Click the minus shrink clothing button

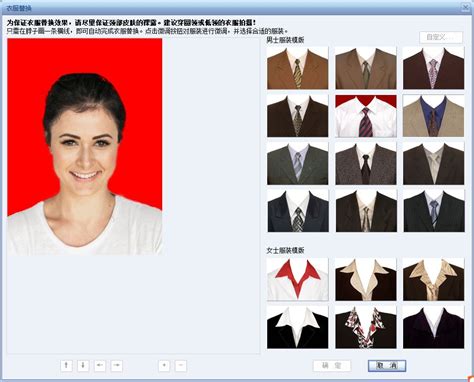point(181,366)
